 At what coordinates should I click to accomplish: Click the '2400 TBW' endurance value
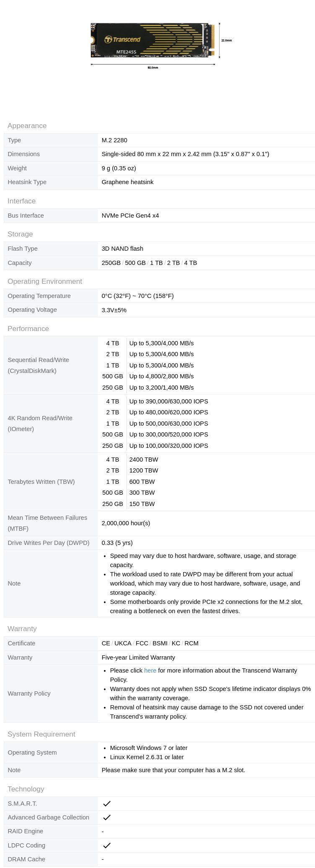pyautogui.click(x=144, y=460)
